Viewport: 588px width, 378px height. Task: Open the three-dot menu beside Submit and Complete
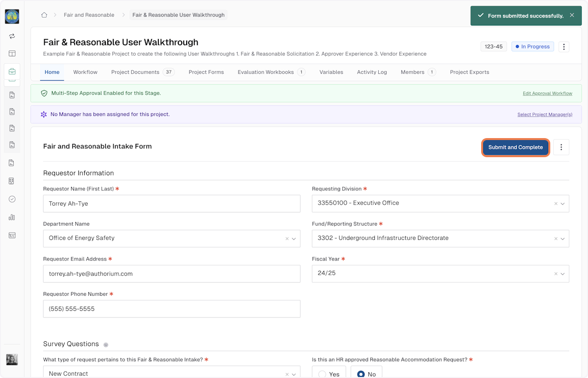click(x=561, y=147)
